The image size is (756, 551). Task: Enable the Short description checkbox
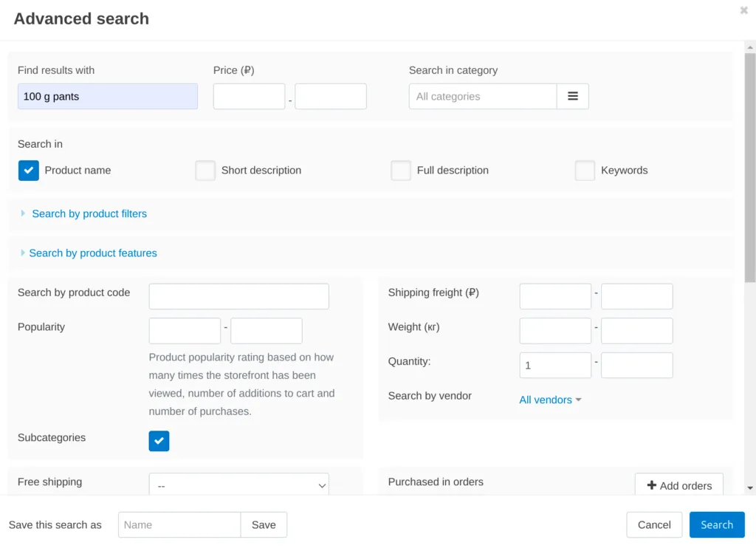click(205, 171)
